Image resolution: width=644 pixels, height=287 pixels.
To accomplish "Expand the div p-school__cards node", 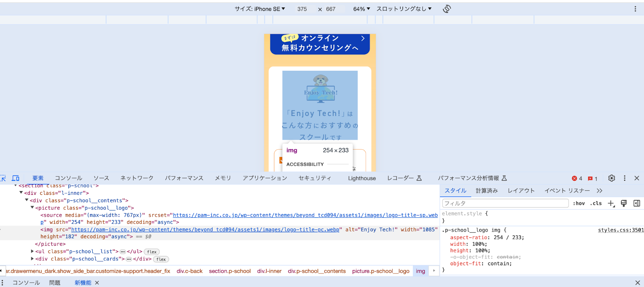I will [x=33, y=259].
